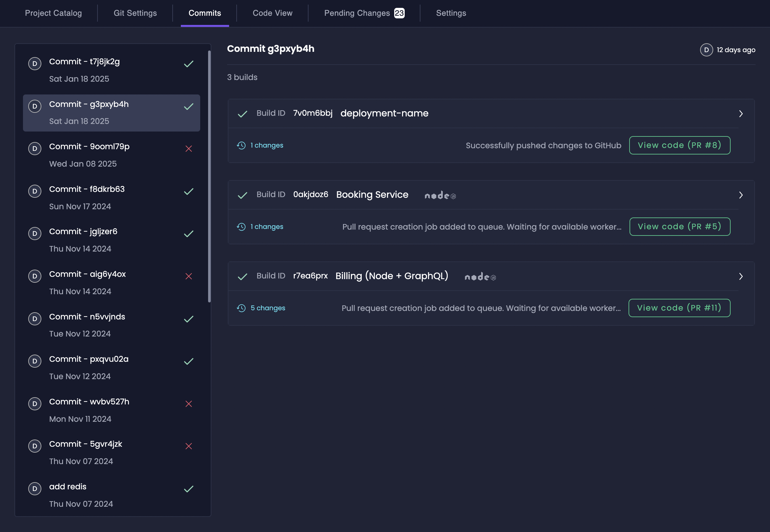This screenshot has height=532, width=770.
Task: Expand Booking Service build details arrow
Action: pyautogui.click(x=741, y=195)
